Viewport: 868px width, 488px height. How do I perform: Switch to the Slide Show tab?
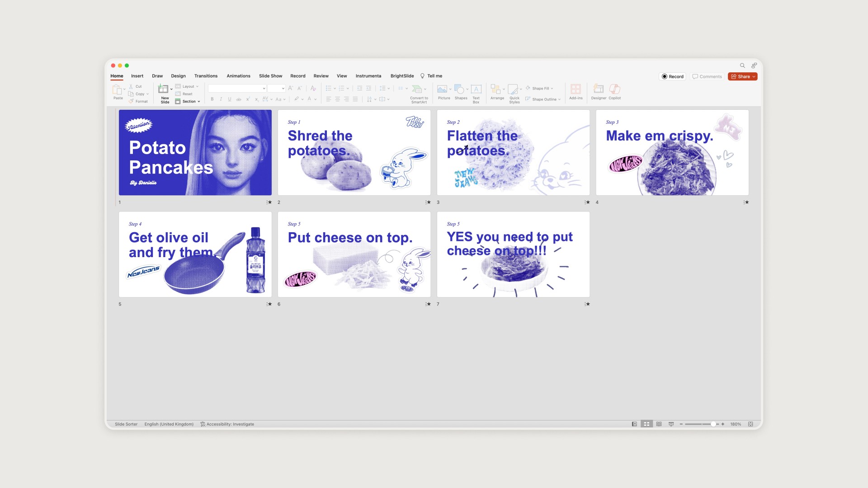(x=270, y=76)
